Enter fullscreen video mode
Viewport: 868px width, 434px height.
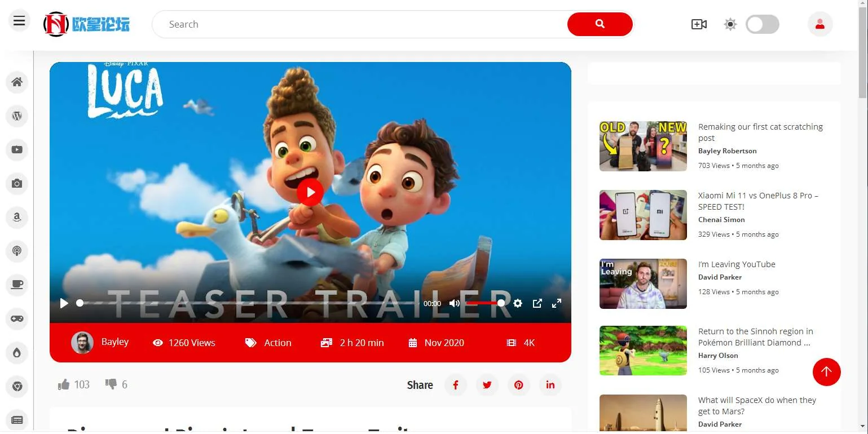click(556, 303)
